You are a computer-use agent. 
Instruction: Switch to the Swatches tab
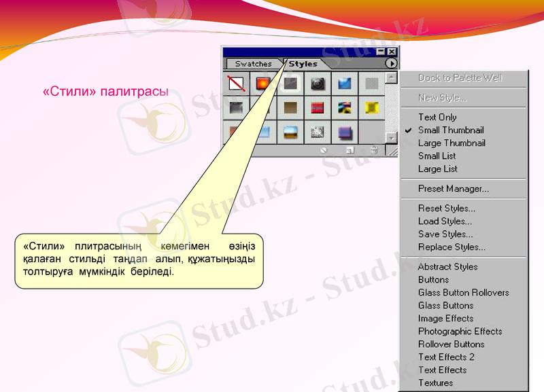tap(253, 63)
